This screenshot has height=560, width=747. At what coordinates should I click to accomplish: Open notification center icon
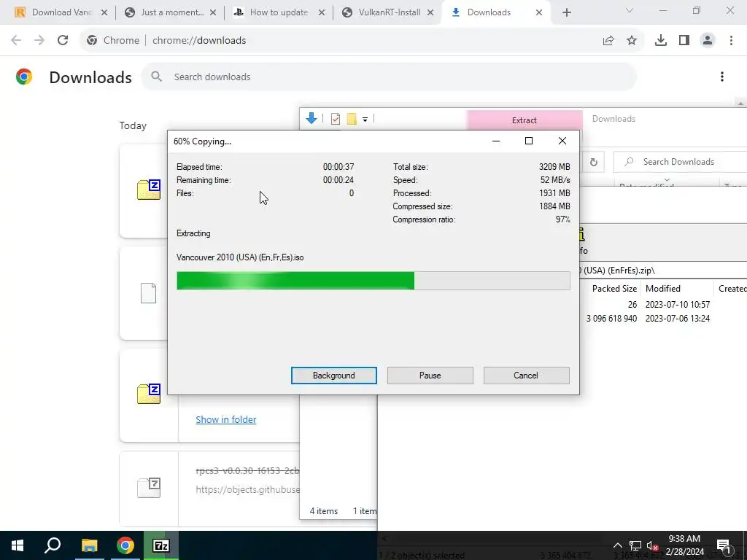[724, 545]
